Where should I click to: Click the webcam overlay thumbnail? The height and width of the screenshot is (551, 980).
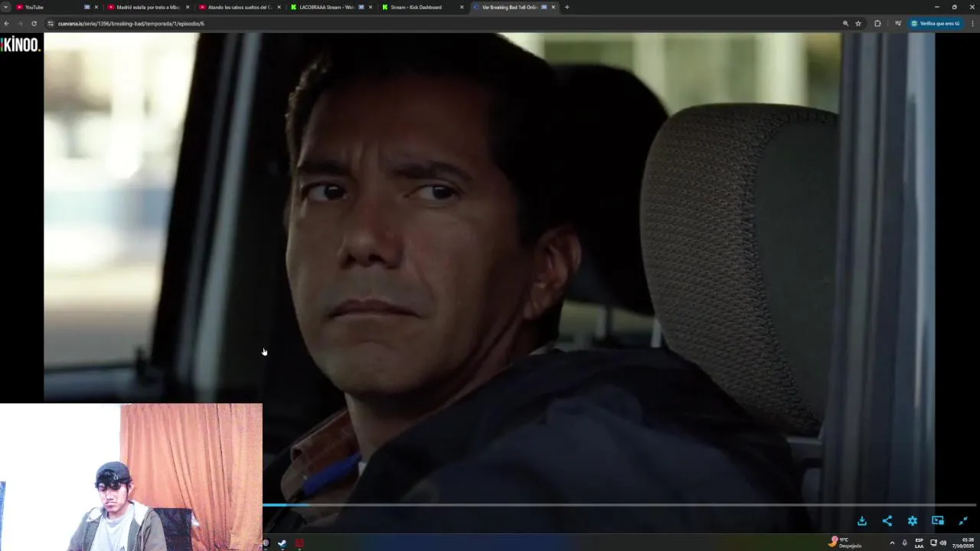(131, 477)
